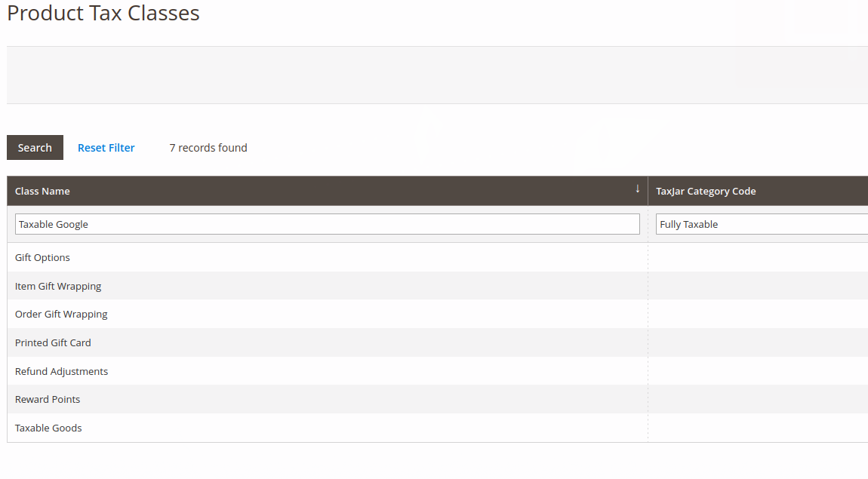The image size is (868, 479).
Task: Click the TaxJar Category Code column header
Action: 706,191
